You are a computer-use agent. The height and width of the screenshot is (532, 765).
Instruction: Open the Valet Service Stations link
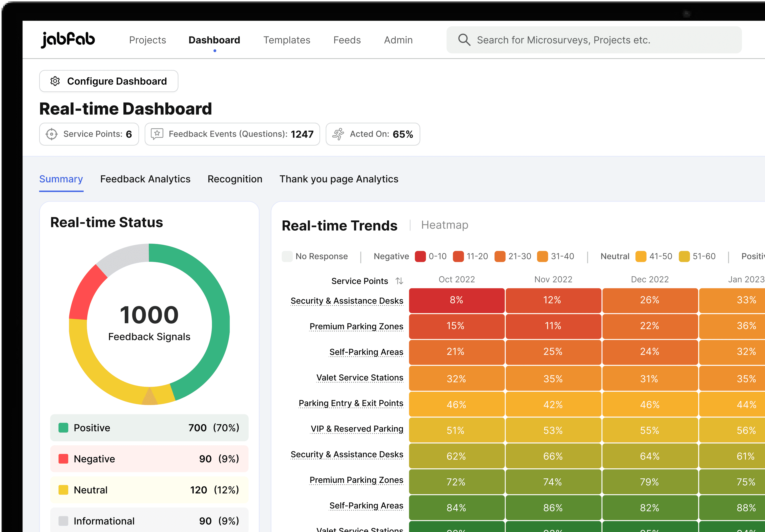(360, 377)
